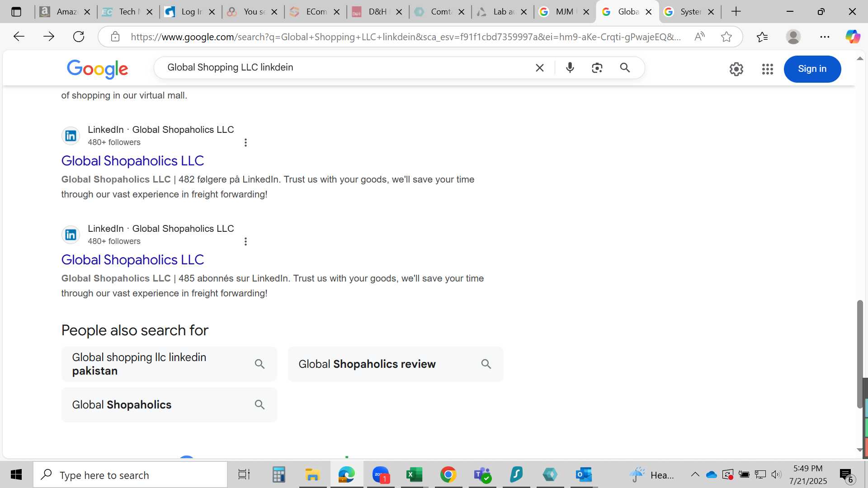Open Calculator from the taskbar
The width and height of the screenshot is (868, 488).
[278, 474]
